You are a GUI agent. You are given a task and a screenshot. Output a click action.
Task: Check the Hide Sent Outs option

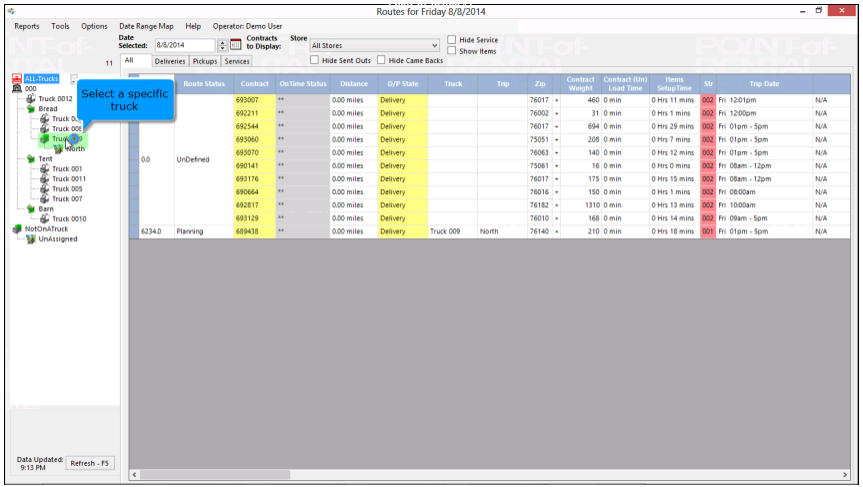316,61
